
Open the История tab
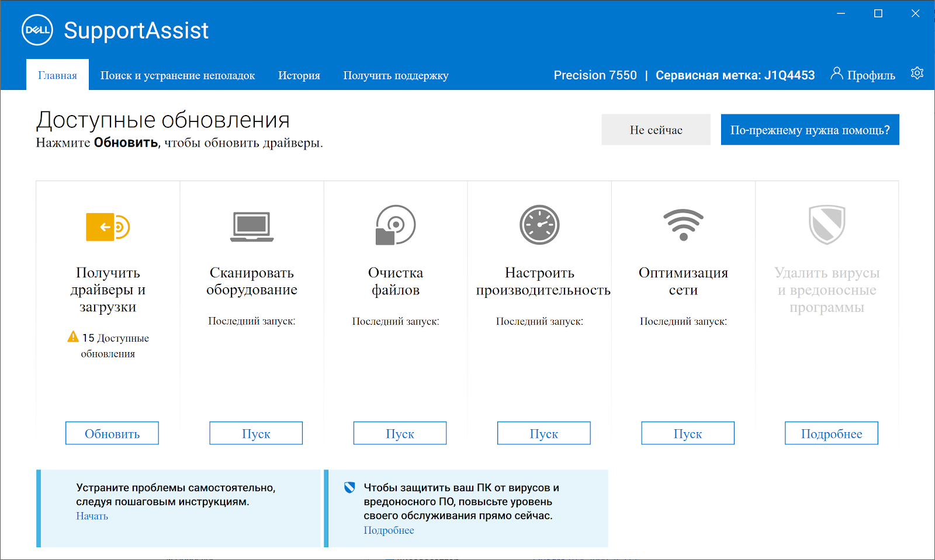point(299,75)
